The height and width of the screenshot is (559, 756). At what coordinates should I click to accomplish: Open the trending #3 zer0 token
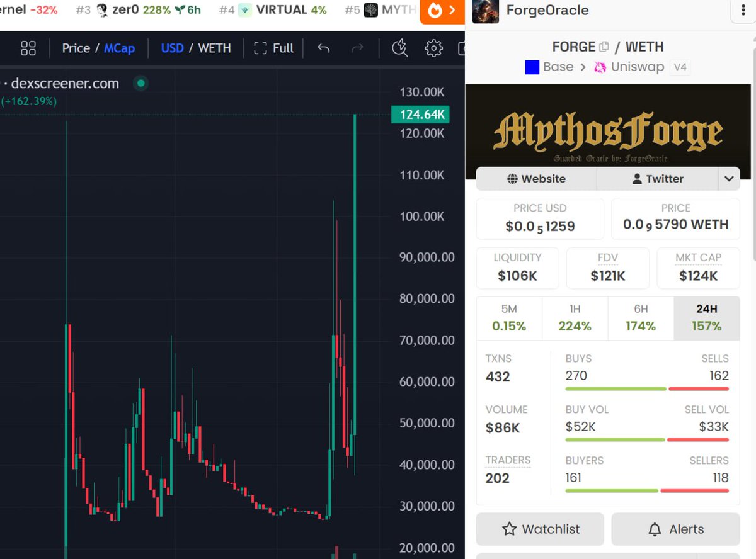click(138, 10)
